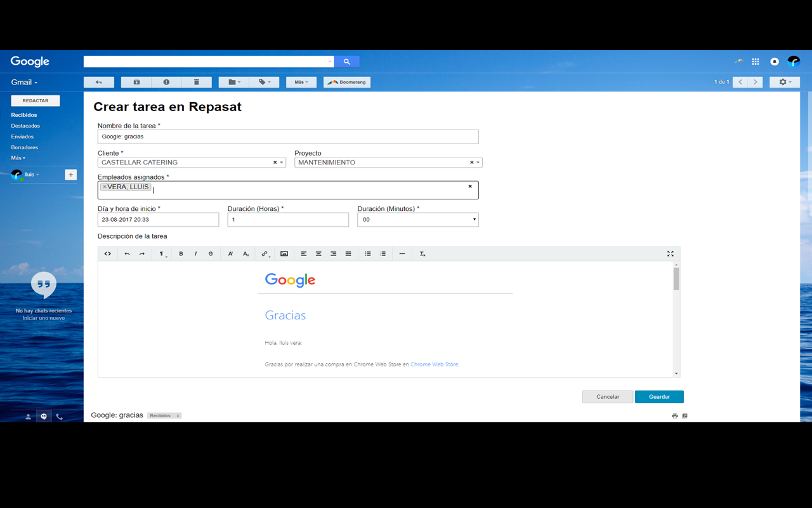Justify description text
Viewport: 812px width, 508px height.
[348, 254]
